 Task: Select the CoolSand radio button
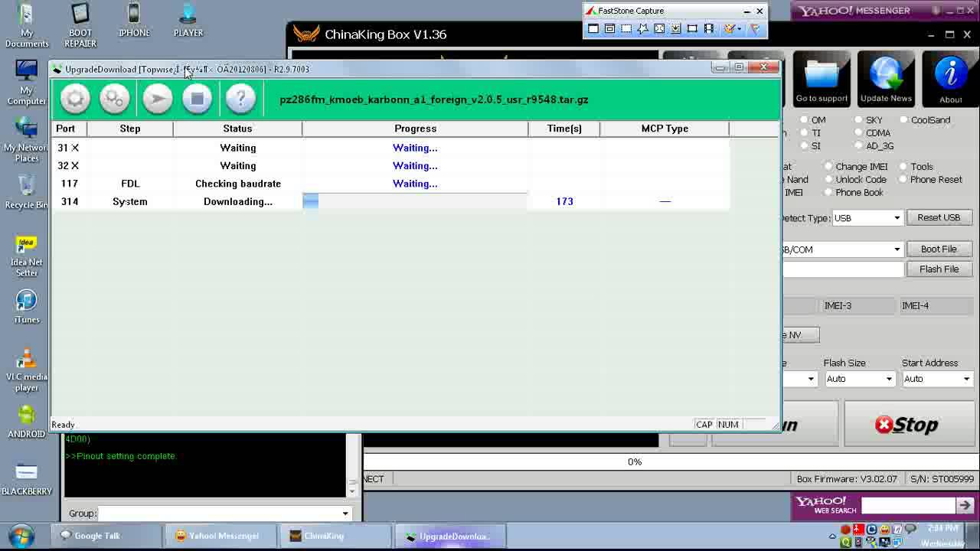point(904,120)
